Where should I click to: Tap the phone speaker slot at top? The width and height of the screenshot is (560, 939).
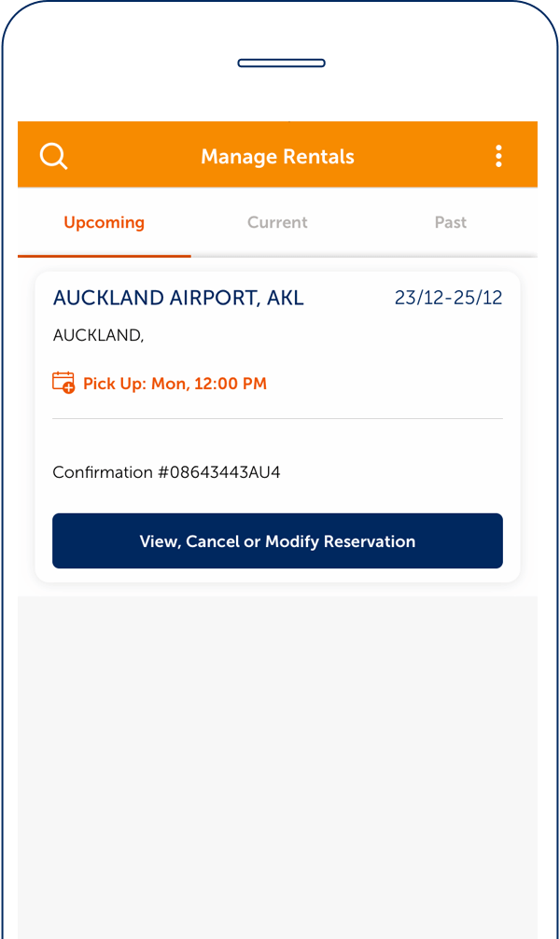pyautogui.click(x=281, y=63)
